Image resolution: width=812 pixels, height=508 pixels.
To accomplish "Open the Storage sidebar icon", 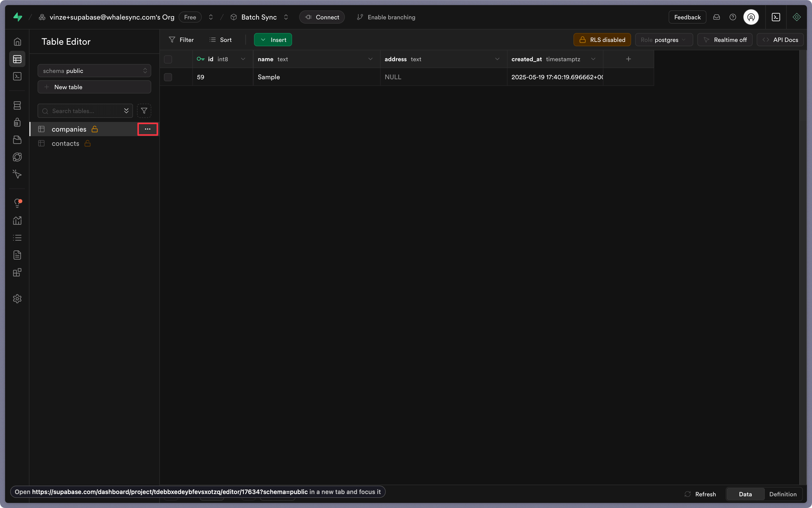I will [17, 140].
